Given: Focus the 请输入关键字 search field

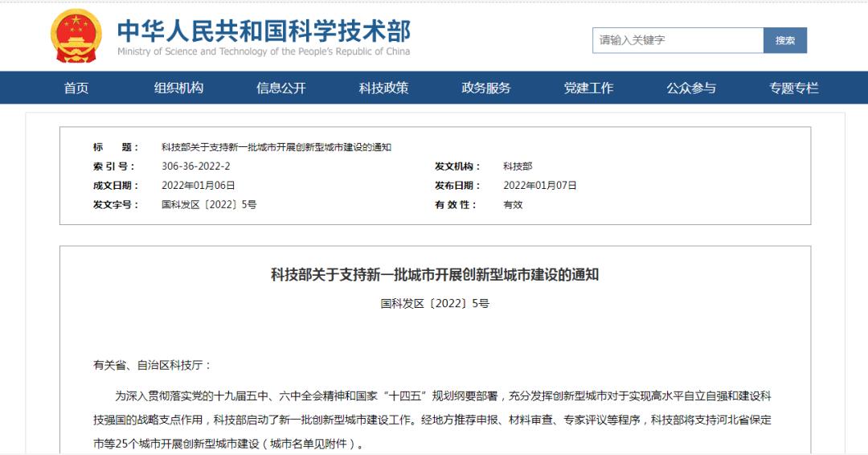Looking at the screenshot, I should 678,40.
